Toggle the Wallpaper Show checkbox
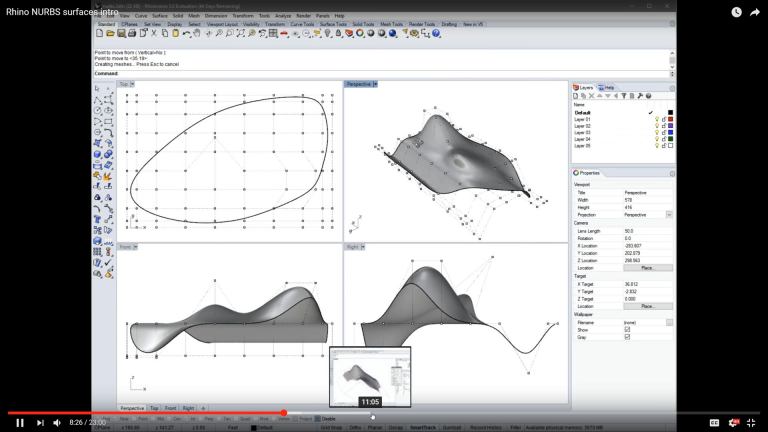The image size is (768, 432). [627, 329]
